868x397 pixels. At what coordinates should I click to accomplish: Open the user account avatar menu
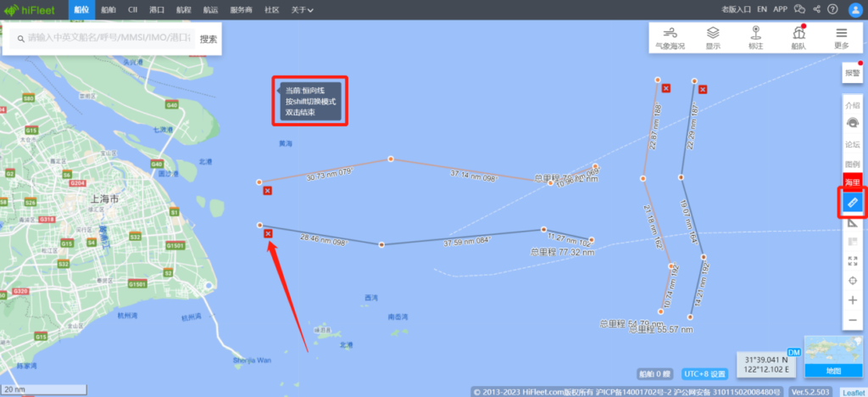856,9
